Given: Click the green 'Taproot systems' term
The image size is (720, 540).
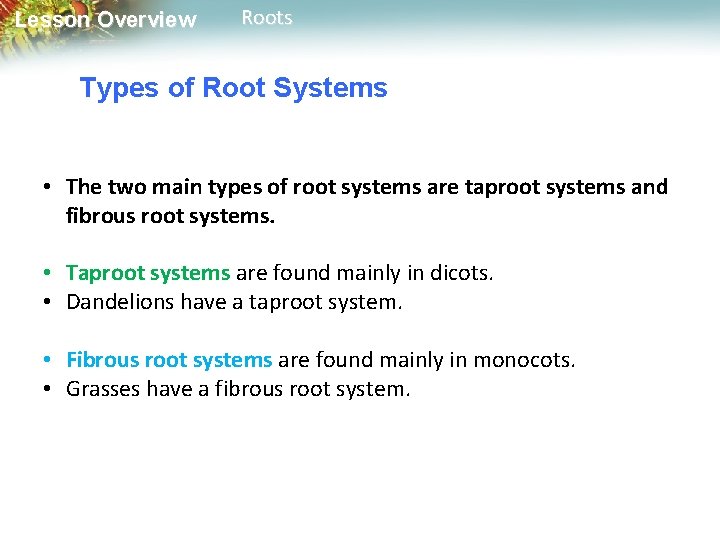Looking at the screenshot, I should coord(148,273).
